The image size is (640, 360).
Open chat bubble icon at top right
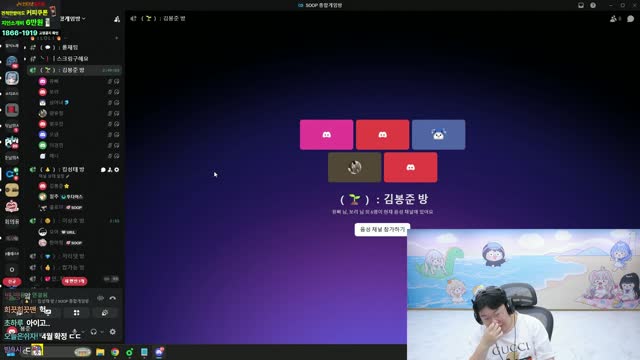point(631,18)
